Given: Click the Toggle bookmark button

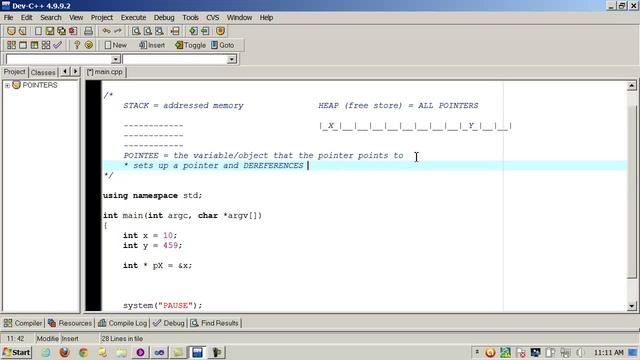Looking at the screenshot, I should pos(190,45).
